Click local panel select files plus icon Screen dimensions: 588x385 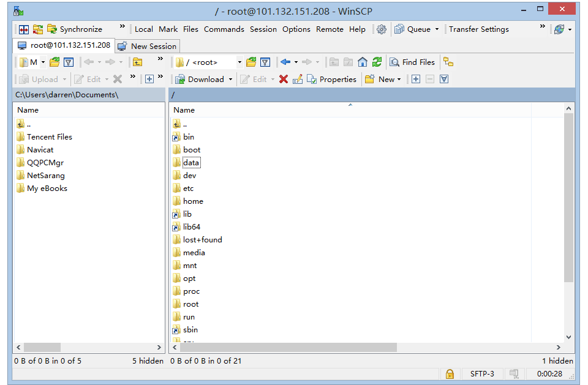click(x=149, y=79)
